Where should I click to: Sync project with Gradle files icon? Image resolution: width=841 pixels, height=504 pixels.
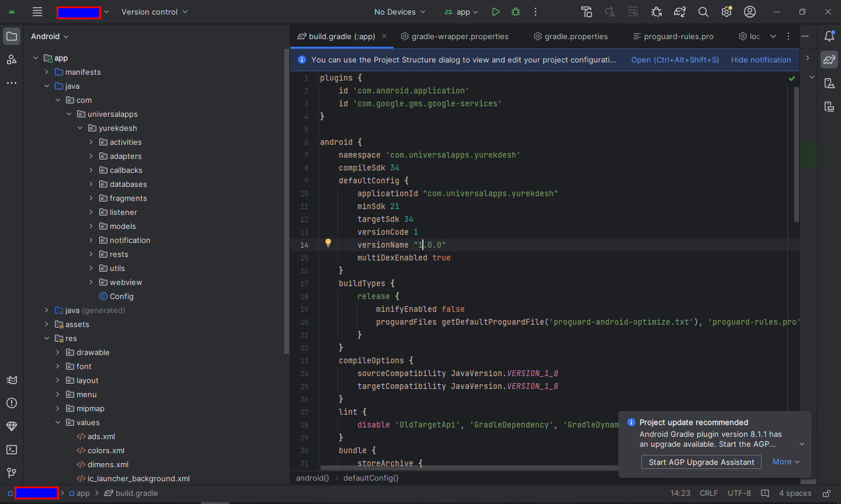[x=680, y=12]
